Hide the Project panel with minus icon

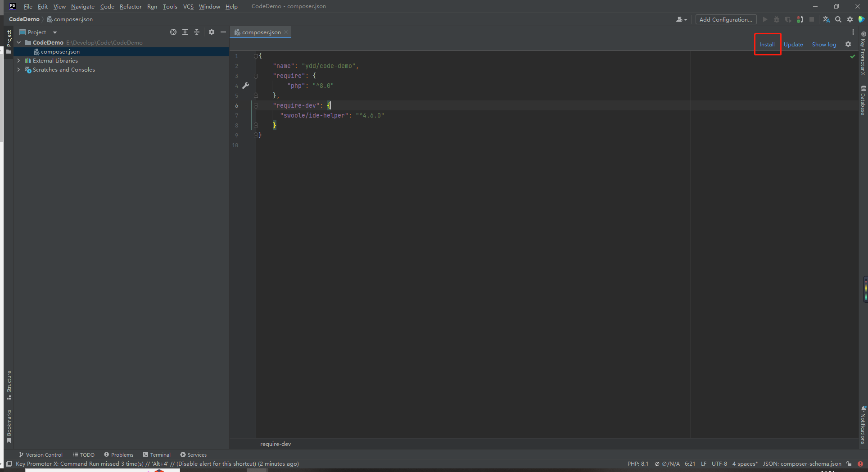(223, 32)
